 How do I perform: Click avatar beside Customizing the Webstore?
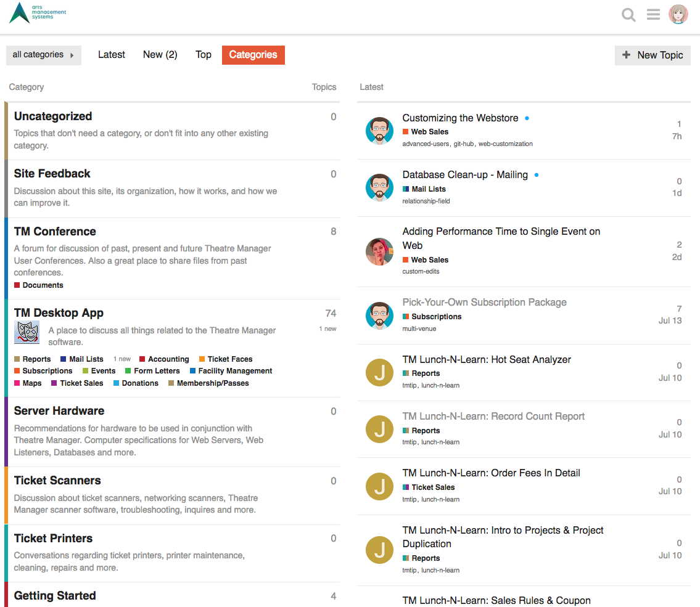(379, 131)
